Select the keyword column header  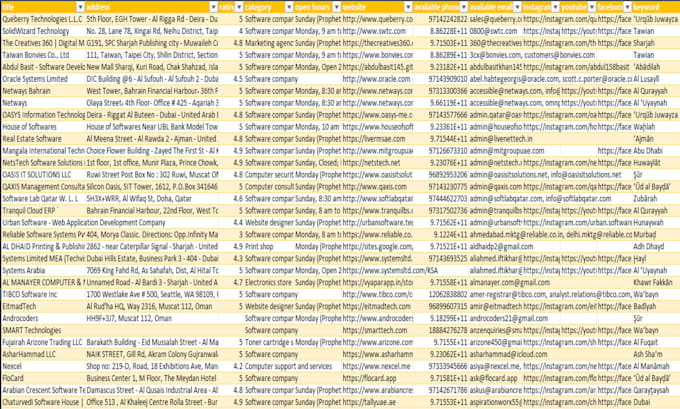tap(655, 7)
